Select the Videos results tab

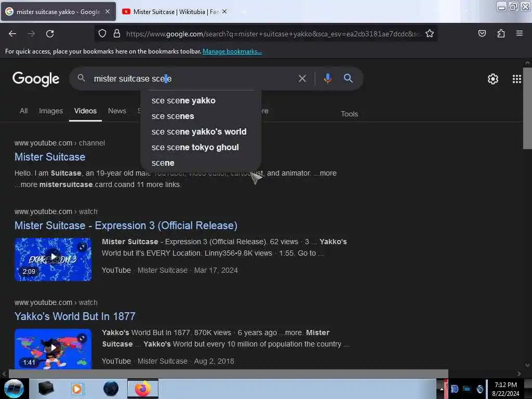coord(85,111)
